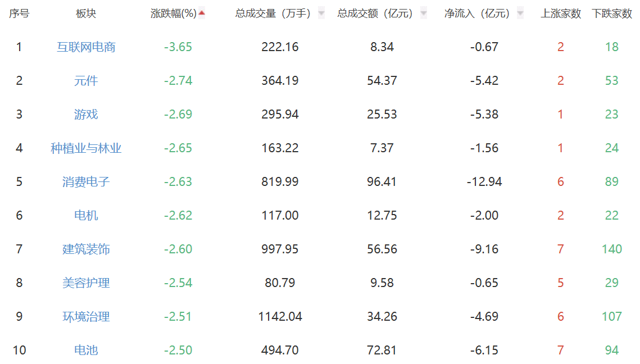Select the 环境治理 sector link
Viewport: 640px width, 364px height.
[x=86, y=317]
